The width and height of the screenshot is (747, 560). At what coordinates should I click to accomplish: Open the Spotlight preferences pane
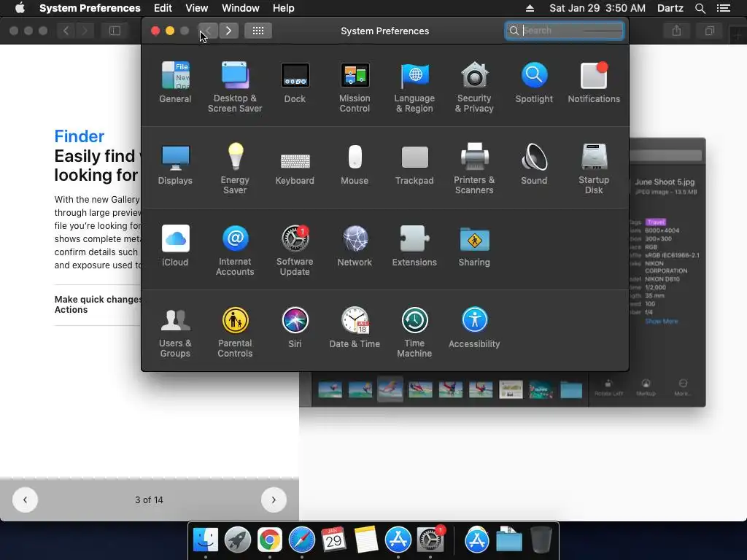(534, 82)
